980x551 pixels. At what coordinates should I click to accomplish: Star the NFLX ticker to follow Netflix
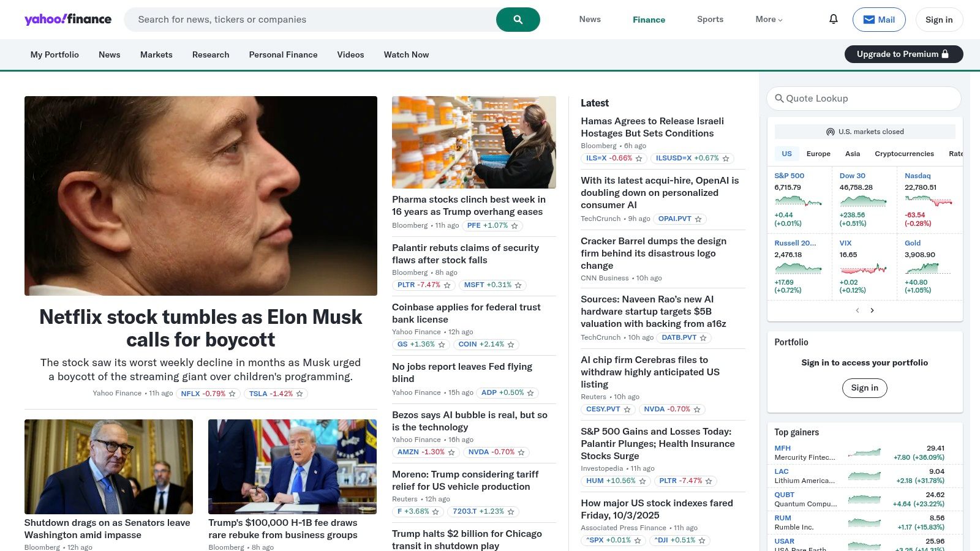[x=232, y=394]
